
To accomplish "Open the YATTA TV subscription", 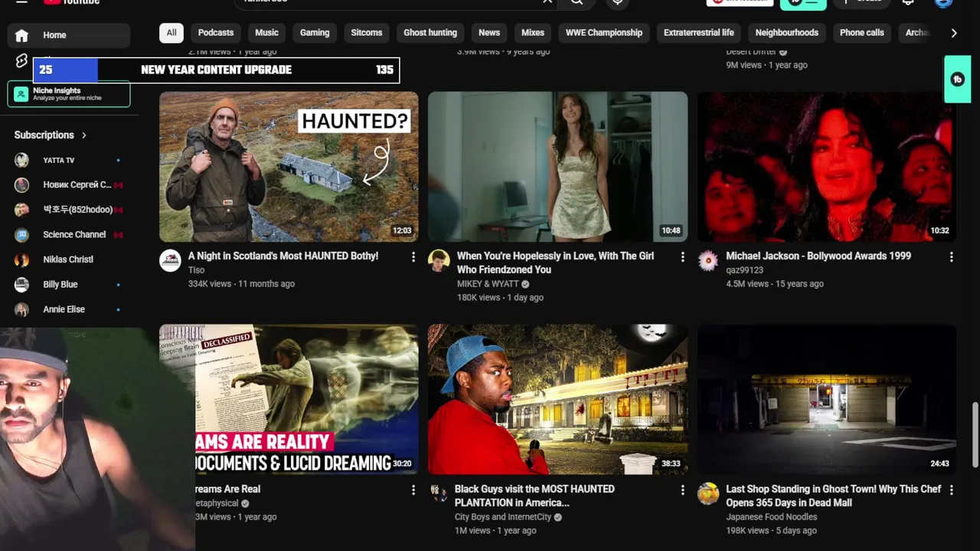I will point(69,160).
